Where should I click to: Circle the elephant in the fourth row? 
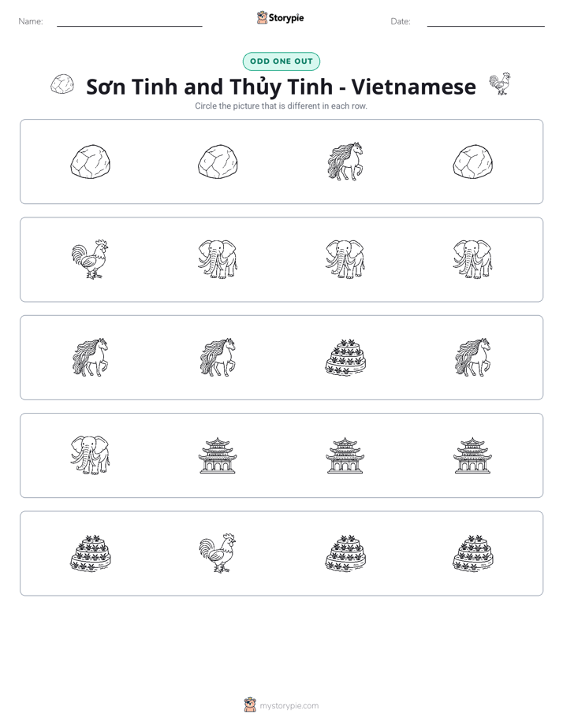[x=90, y=455]
